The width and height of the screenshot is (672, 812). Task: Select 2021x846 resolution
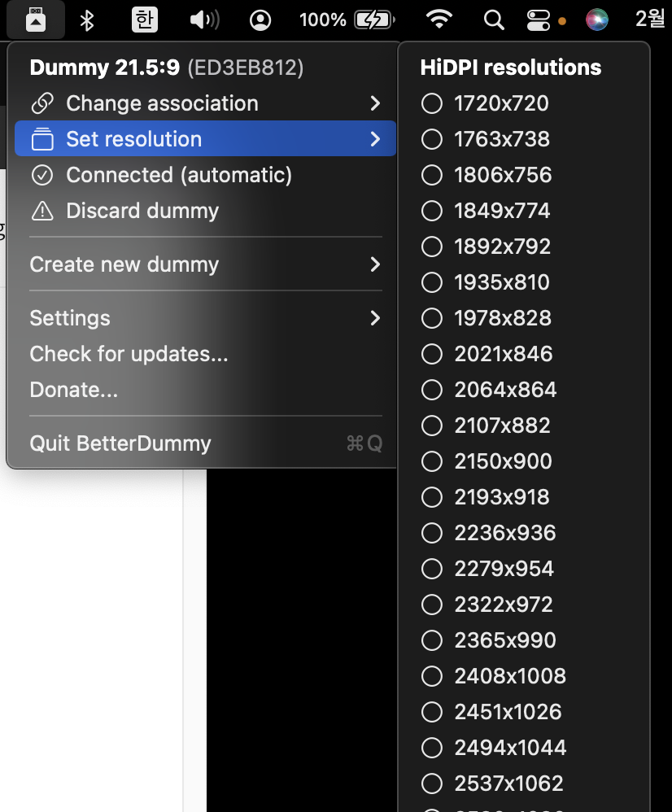click(523, 354)
